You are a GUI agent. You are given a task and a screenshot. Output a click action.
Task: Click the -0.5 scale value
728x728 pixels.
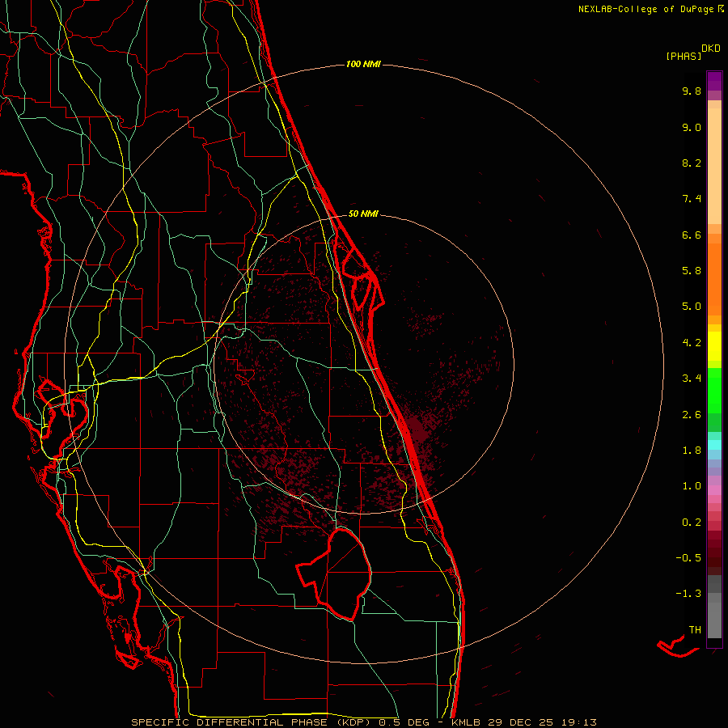pos(688,558)
